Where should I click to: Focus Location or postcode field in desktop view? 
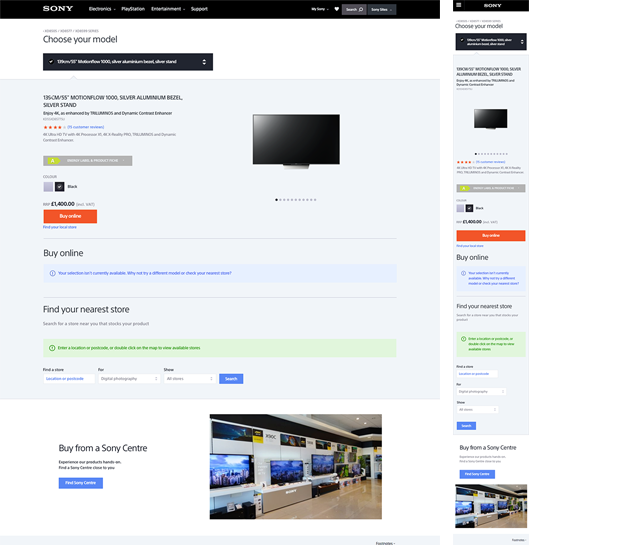69,379
